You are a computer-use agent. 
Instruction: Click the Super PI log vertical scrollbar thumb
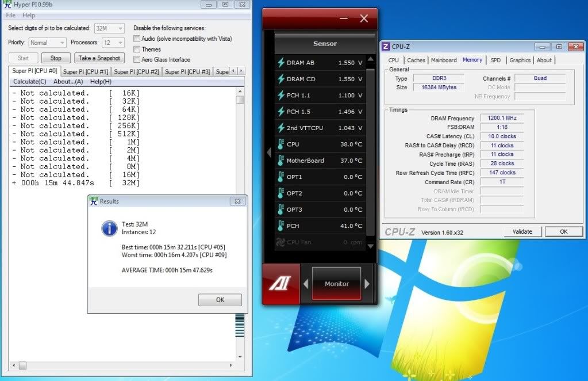click(240, 100)
